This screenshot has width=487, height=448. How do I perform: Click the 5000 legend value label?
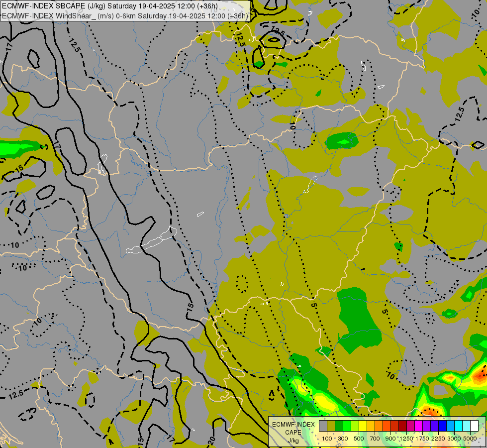tap(470, 439)
